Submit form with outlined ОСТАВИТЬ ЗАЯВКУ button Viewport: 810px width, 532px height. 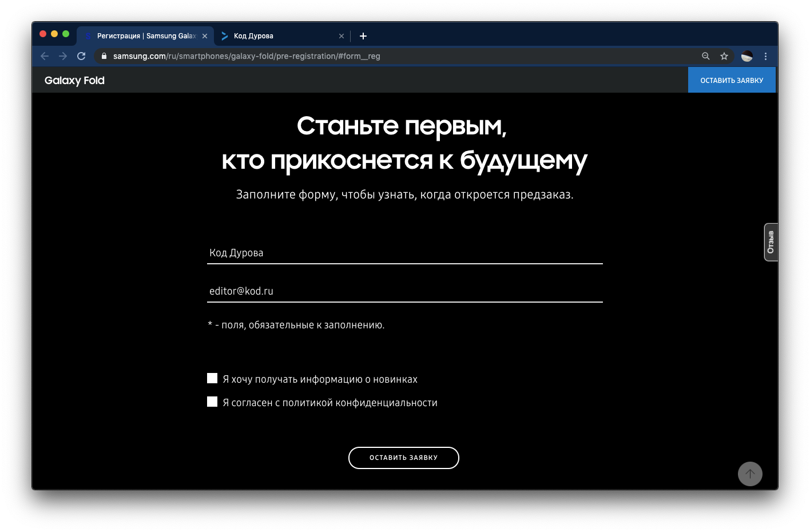[404, 458]
